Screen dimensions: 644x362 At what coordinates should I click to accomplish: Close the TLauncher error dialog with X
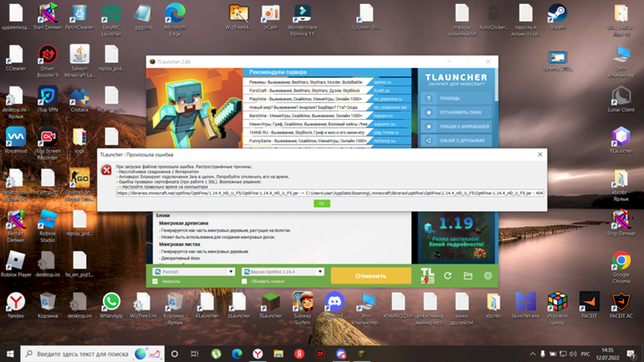coord(540,154)
